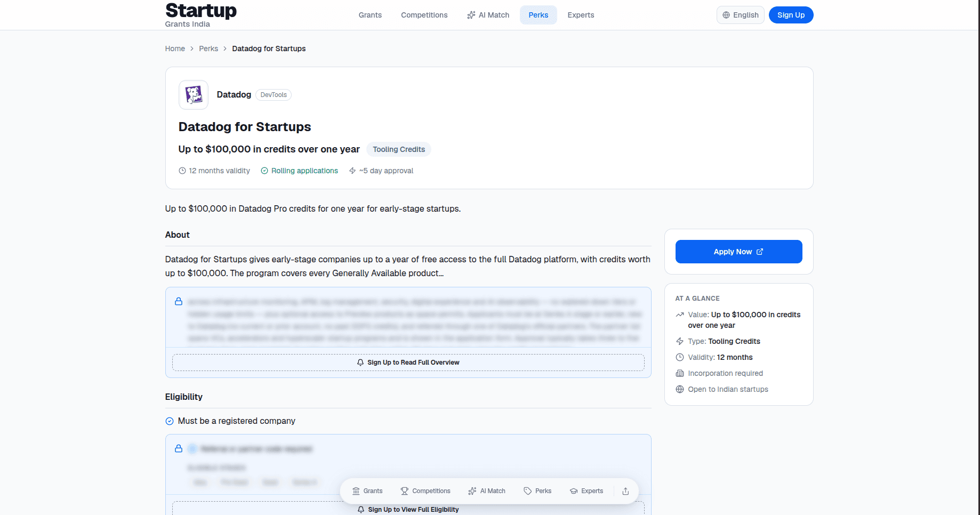The width and height of the screenshot is (980, 515).
Task: Click the check icon by Must be a registered company
Action: 170,421
